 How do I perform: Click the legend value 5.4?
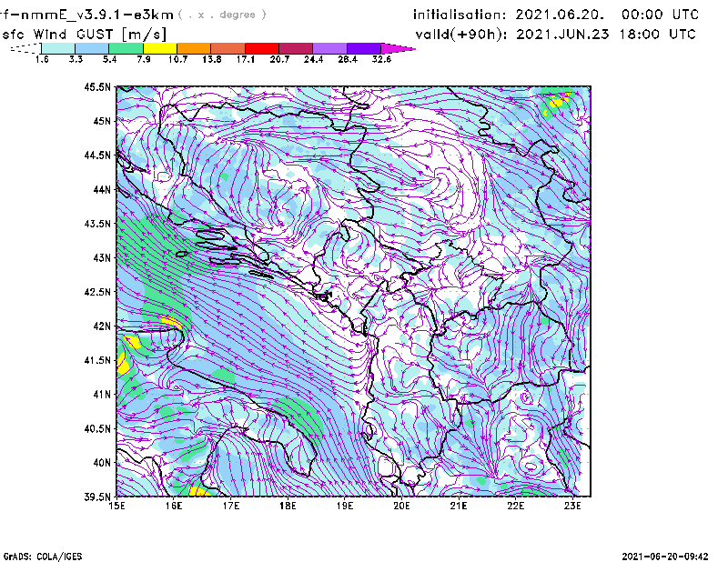coord(109,59)
